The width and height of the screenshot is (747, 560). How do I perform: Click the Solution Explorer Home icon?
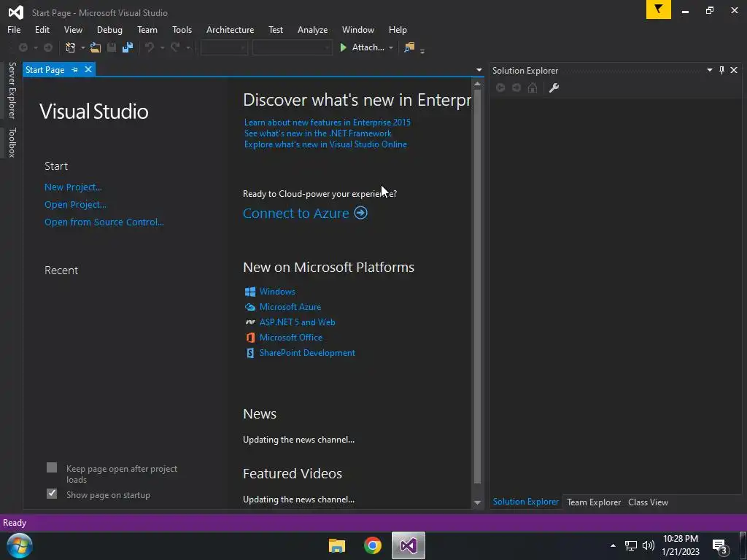click(x=533, y=87)
